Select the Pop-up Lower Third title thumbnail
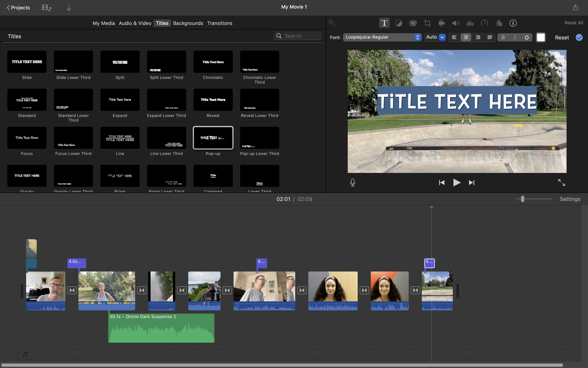588x368 pixels. (259, 138)
